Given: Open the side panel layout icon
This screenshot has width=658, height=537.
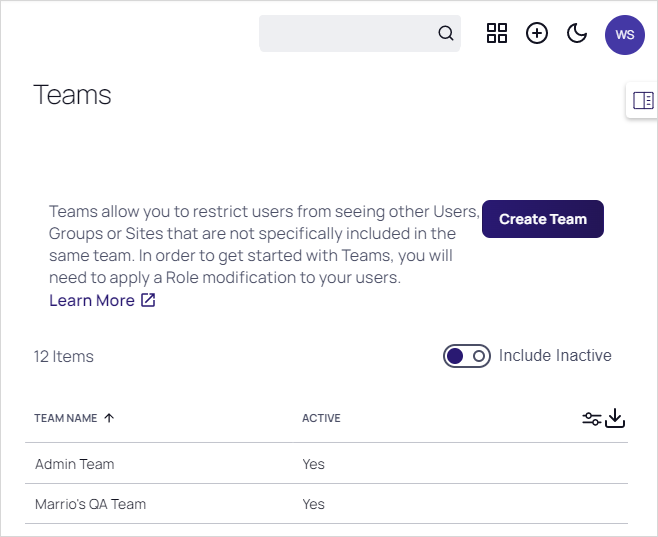Looking at the screenshot, I should click(643, 100).
